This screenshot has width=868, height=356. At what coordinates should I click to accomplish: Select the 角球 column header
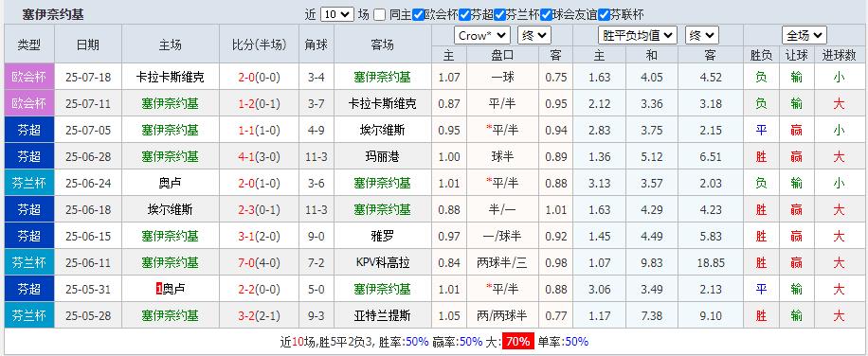[316, 44]
